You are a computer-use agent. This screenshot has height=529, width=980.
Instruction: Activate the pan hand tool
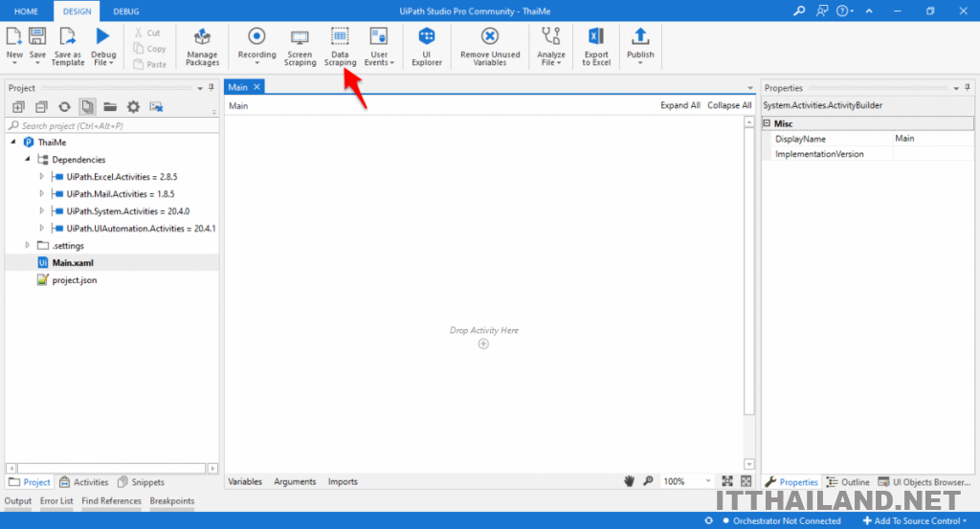coord(630,481)
